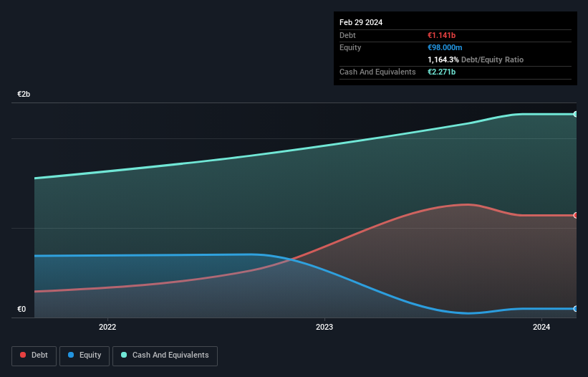Click Cash And Equivalents label in tooltip

[377, 72]
